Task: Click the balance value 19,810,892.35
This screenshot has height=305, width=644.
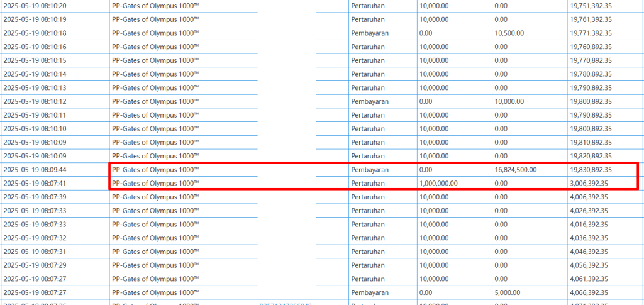Action: 591,143
